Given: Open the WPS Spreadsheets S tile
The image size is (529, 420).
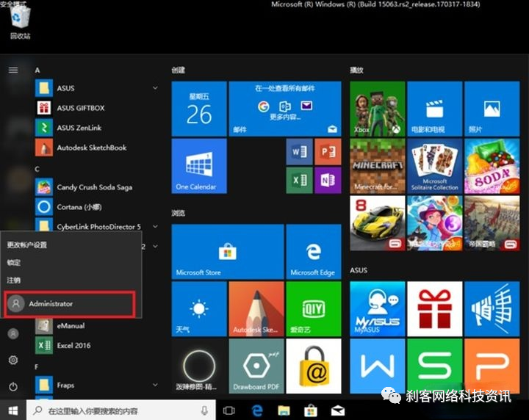Looking at the screenshot, I should coord(434,366).
